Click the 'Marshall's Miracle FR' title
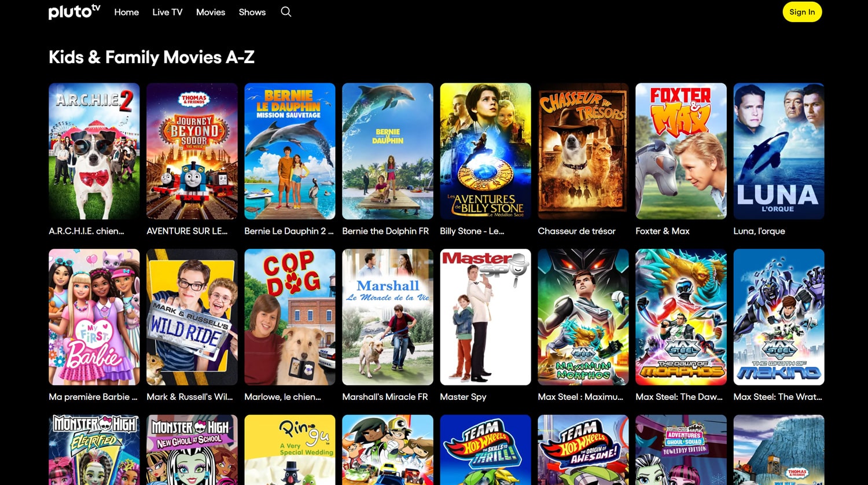Screen dimensions: 868x485 point(385,397)
